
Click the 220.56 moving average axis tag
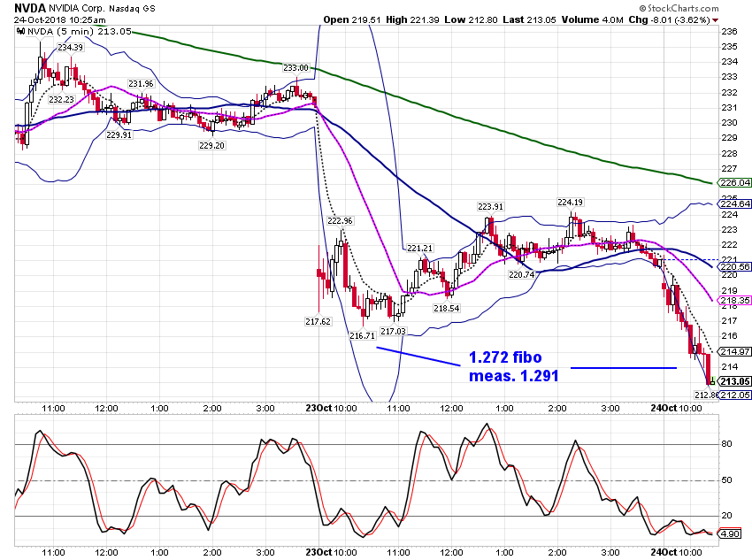click(x=734, y=266)
